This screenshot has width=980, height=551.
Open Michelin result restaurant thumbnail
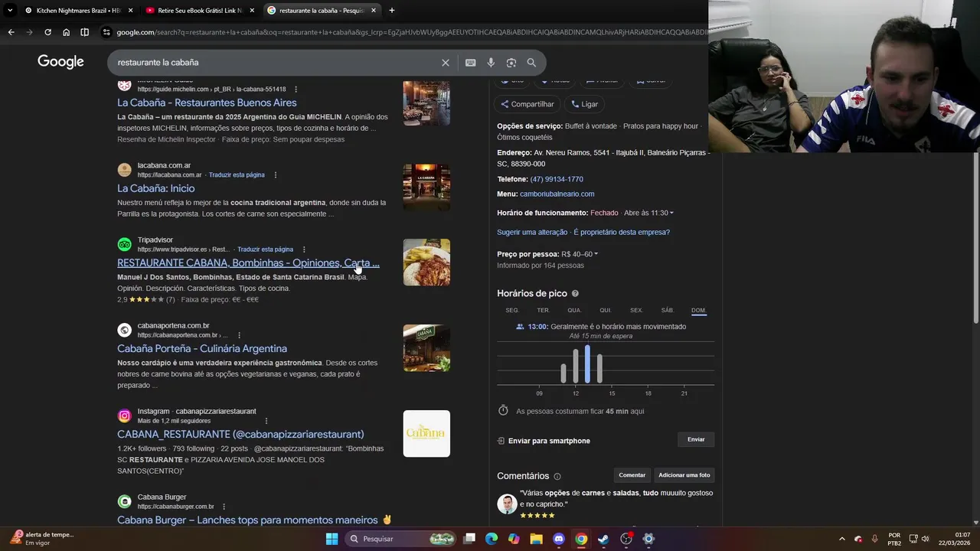[426, 103]
